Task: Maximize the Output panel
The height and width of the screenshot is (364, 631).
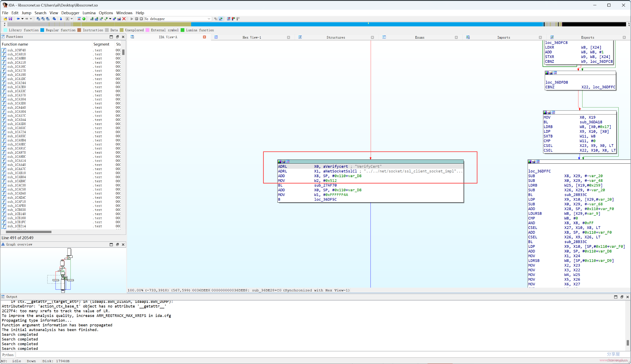Action: point(616,297)
